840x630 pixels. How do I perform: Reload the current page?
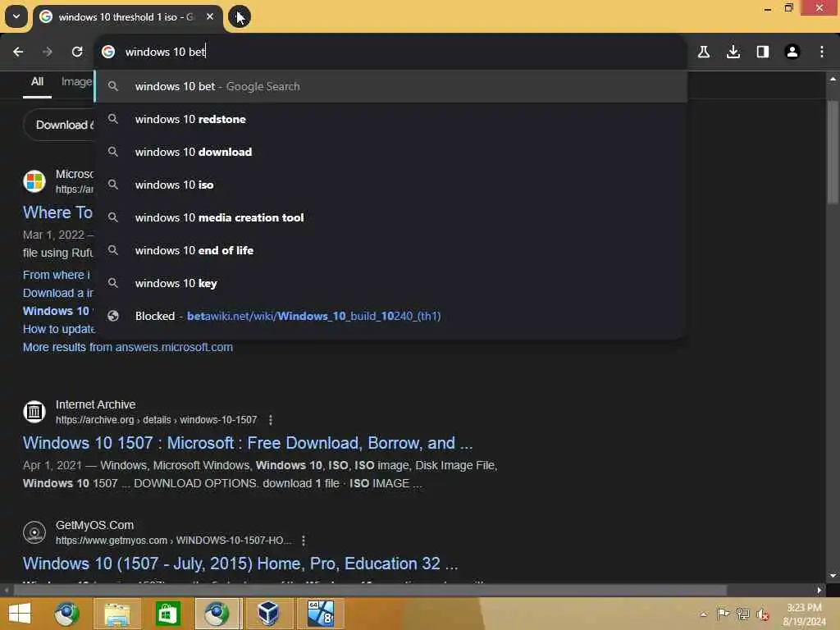pyautogui.click(x=77, y=52)
